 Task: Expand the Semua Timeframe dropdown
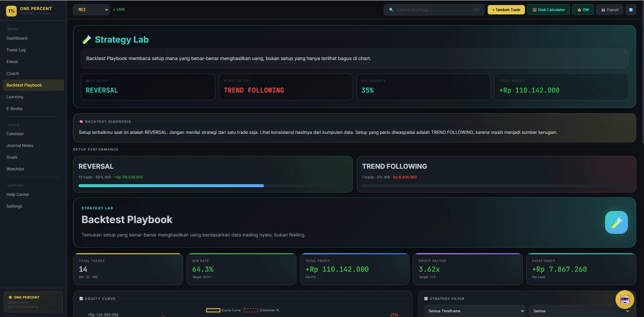click(x=475, y=311)
